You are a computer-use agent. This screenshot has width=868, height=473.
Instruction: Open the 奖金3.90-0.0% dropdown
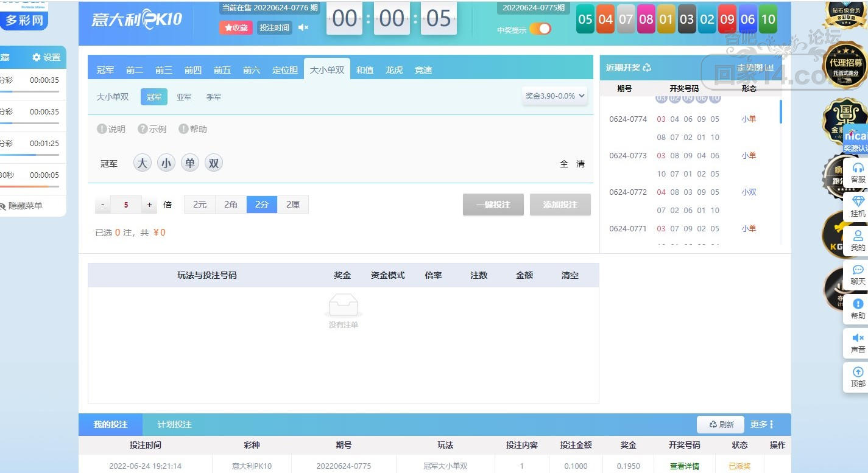click(555, 96)
